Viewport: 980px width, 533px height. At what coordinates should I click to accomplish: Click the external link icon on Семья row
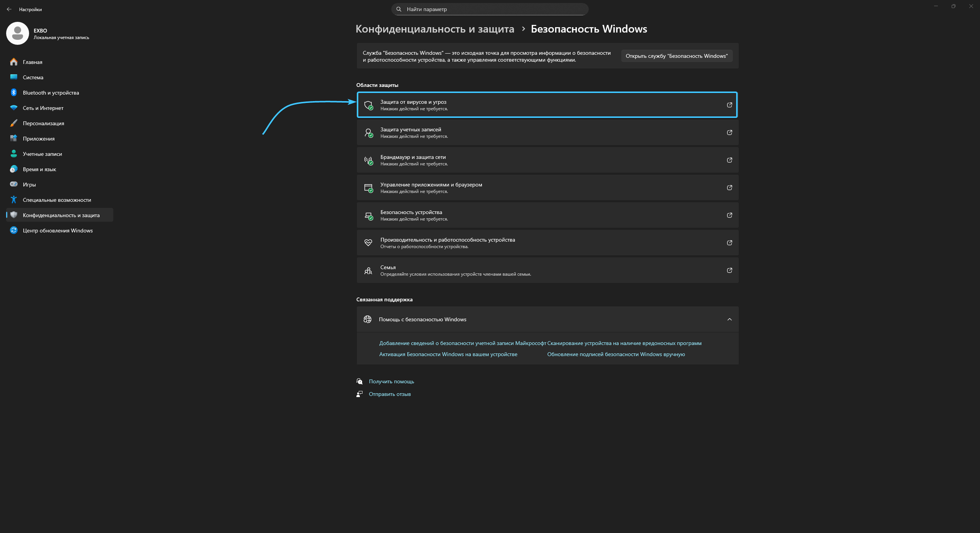click(x=729, y=270)
